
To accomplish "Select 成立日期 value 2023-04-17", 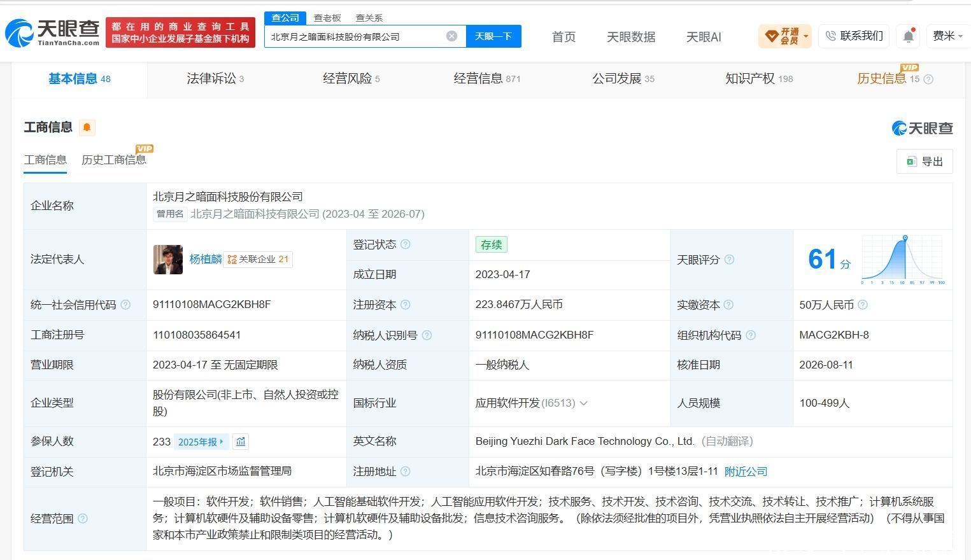I will click(x=502, y=275).
